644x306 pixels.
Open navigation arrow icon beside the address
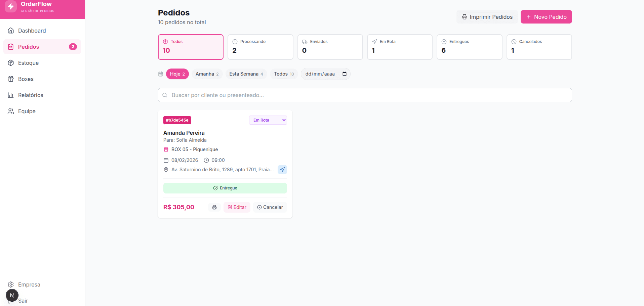click(282, 170)
